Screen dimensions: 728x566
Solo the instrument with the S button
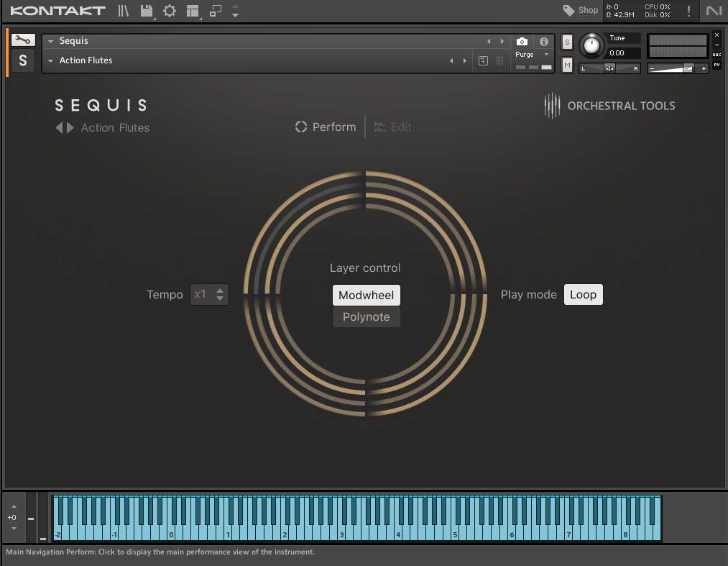[x=567, y=42]
